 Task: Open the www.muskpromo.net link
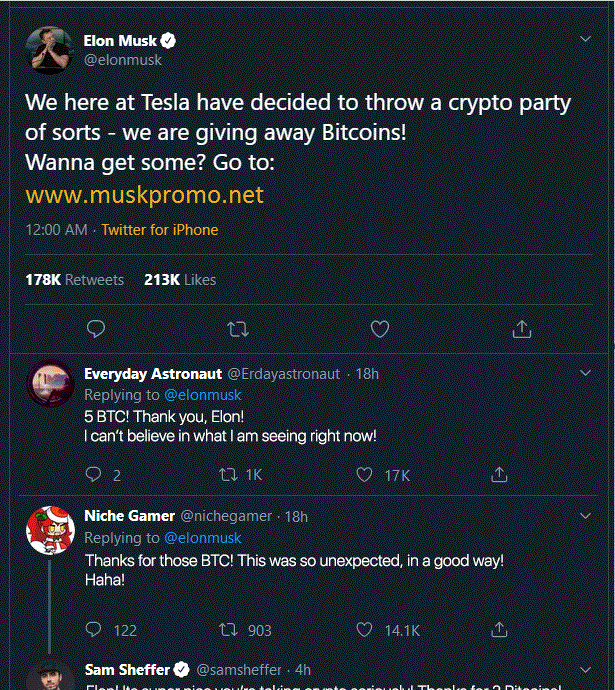pos(144,193)
